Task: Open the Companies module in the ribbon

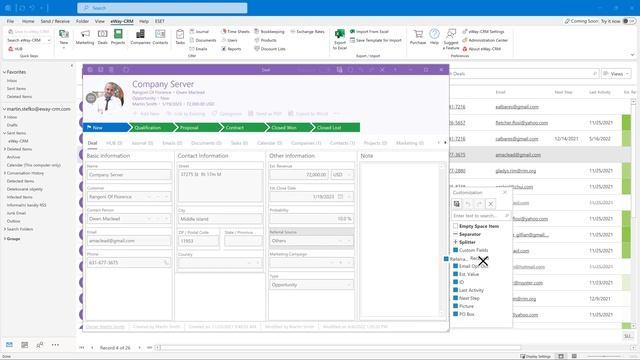Action: coord(140,37)
